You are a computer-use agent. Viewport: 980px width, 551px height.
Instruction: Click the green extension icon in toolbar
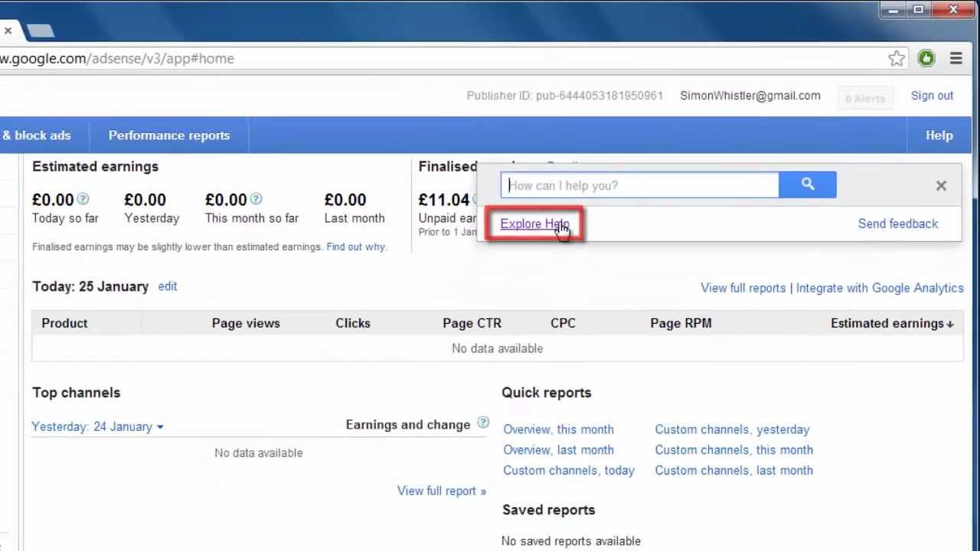pyautogui.click(x=926, y=58)
